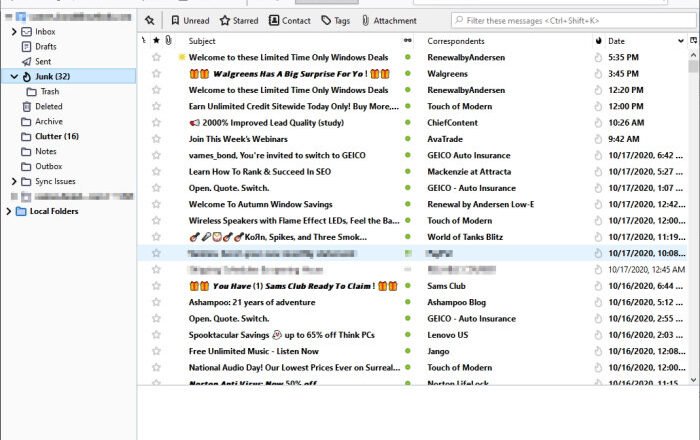The width and height of the screenshot is (700, 440).
Task: Click the Deleted folder trash can icon
Action: pyautogui.click(x=26, y=106)
